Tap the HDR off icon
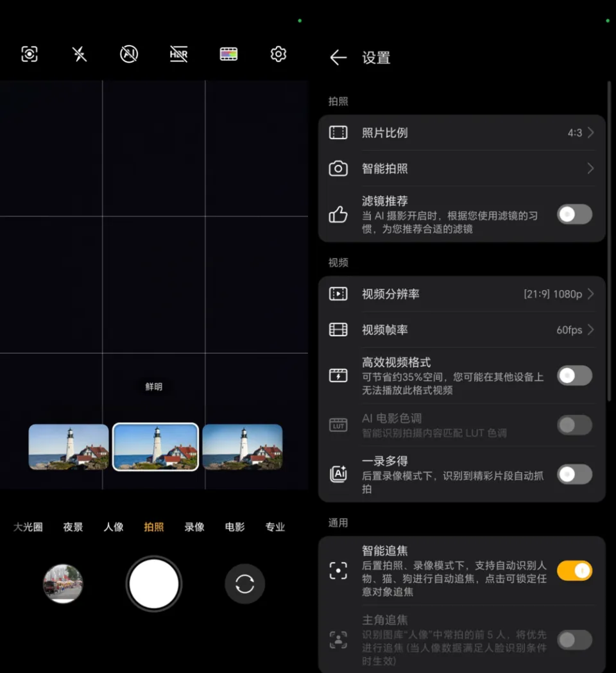This screenshot has height=673, width=616. (178, 54)
